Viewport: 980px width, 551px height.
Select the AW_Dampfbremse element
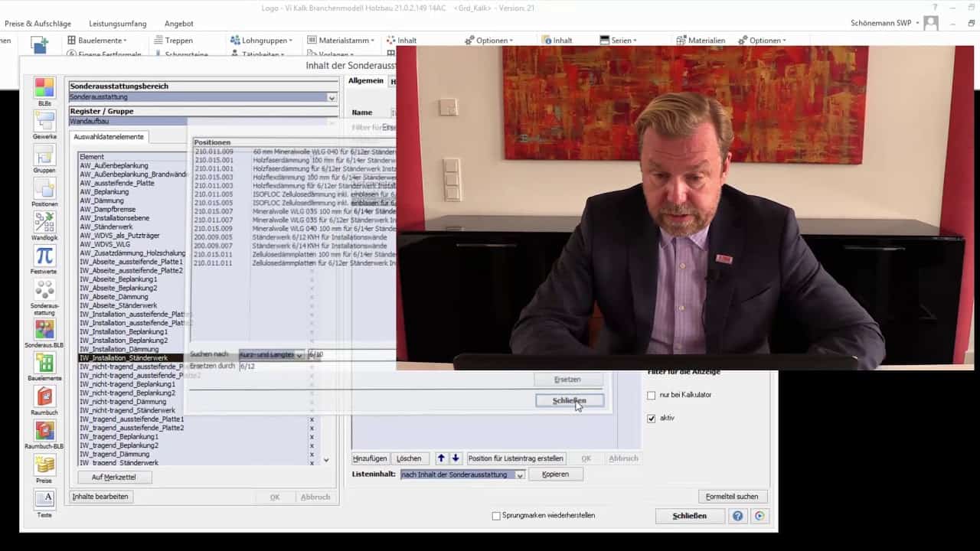(108, 210)
